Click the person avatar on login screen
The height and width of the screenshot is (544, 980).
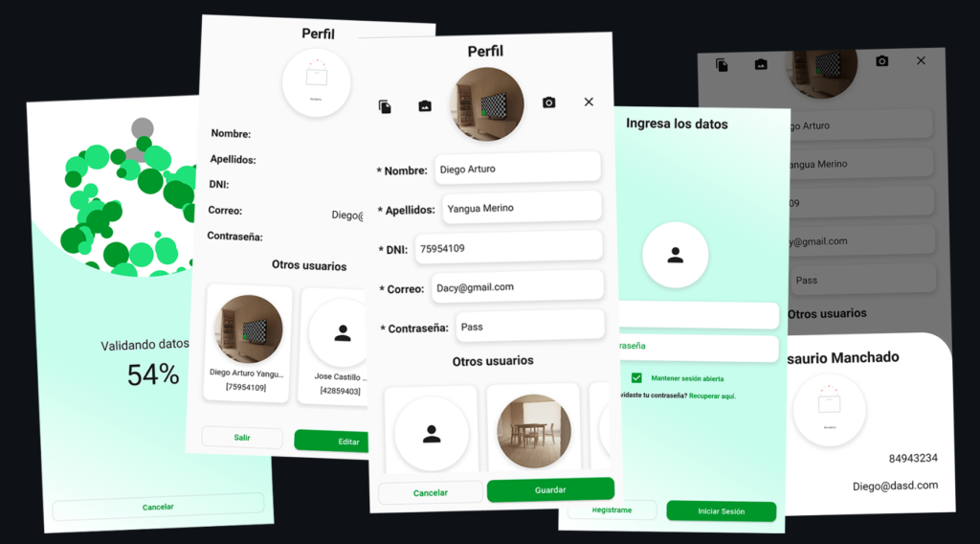[675, 255]
